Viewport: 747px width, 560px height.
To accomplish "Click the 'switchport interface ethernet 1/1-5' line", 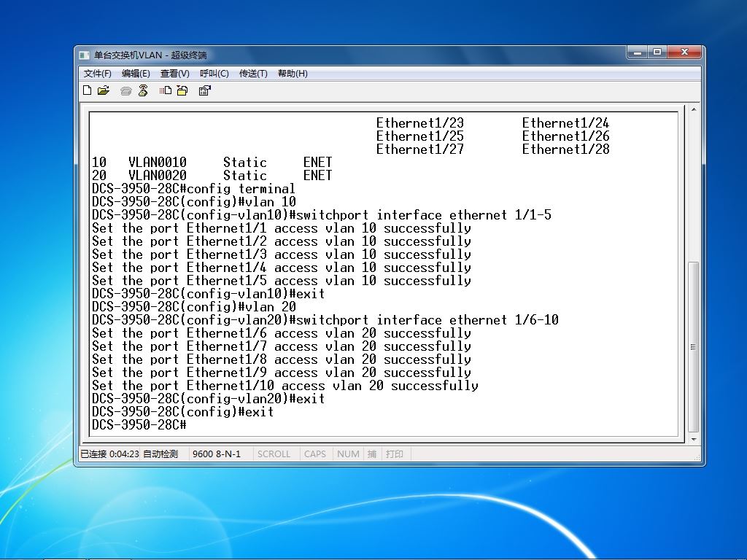I will 322,215.
